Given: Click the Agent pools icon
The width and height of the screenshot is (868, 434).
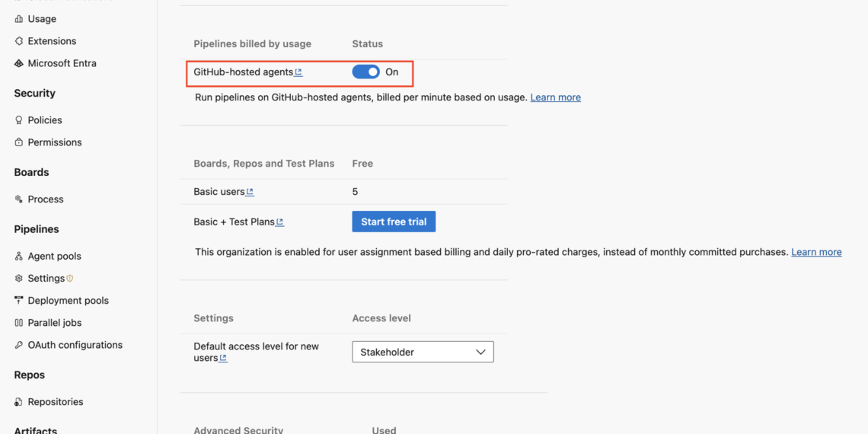Looking at the screenshot, I should (19, 257).
